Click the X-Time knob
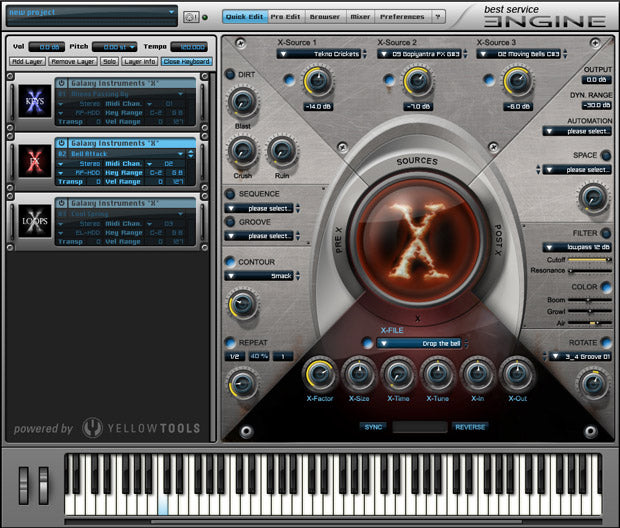 [398, 374]
